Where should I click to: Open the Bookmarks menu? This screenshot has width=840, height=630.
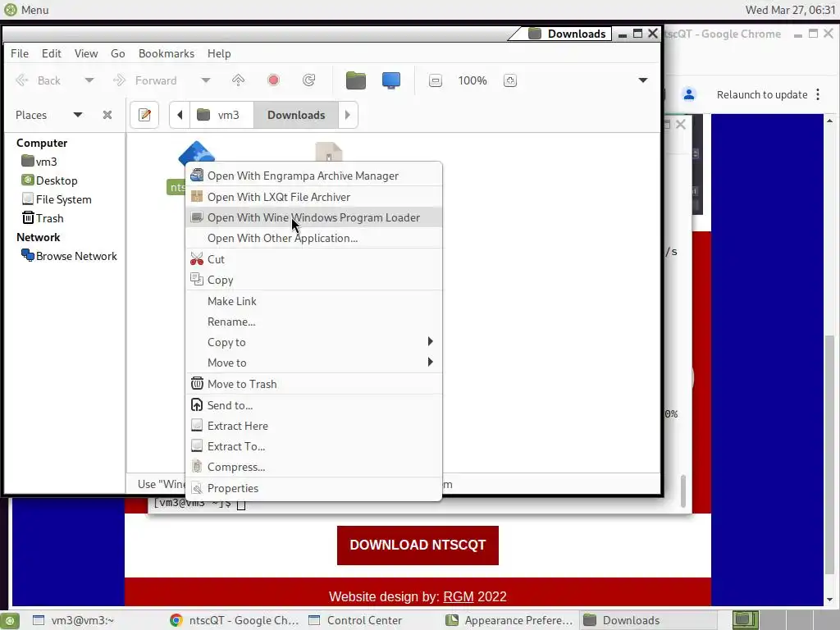(166, 53)
